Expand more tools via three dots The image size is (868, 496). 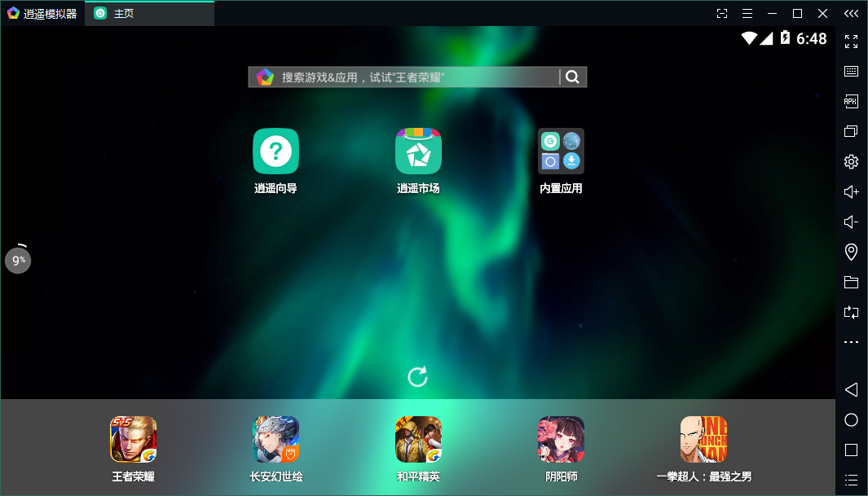tap(851, 342)
